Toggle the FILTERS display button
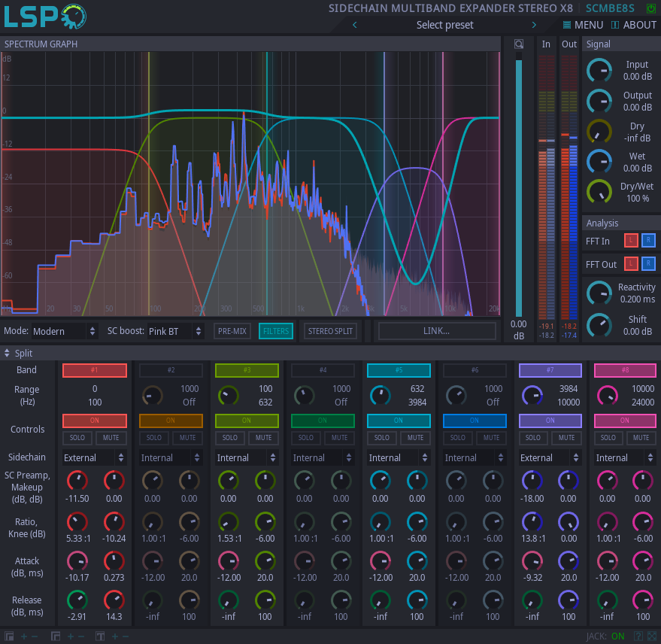The width and height of the screenshot is (661, 644). [276, 331]
